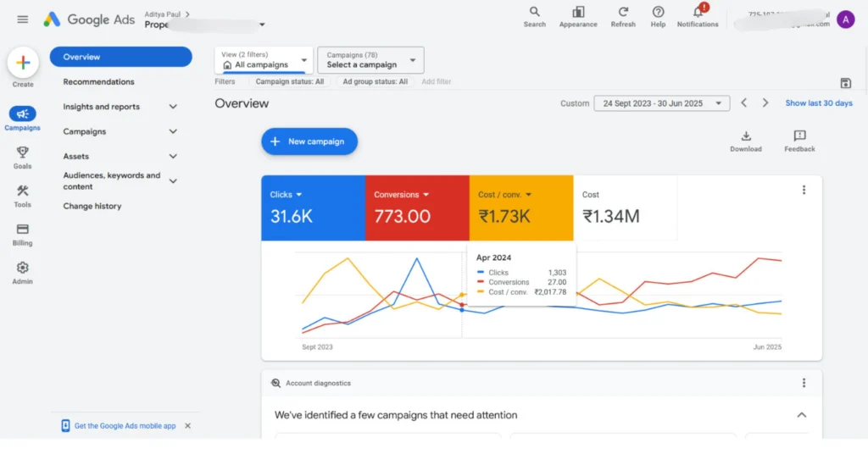The height and width of the screenshot is (454, 868).
Task: Open the account selector dropdown arrow
Action: 262,25
